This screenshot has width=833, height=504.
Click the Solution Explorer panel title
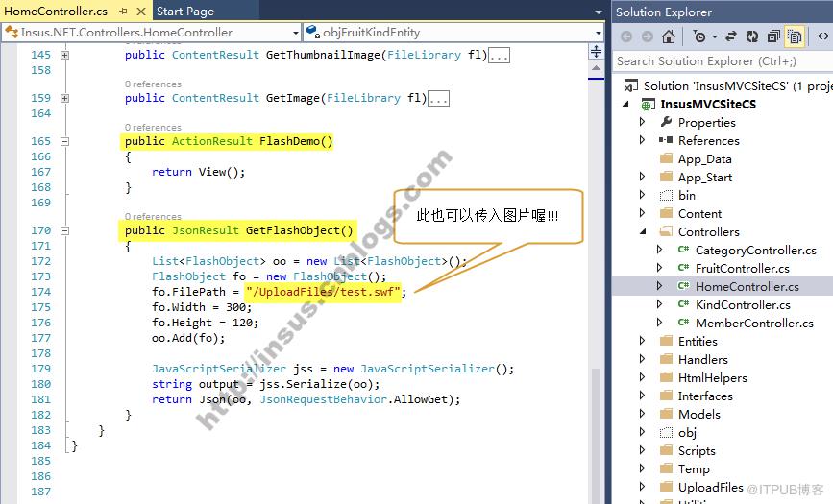pyautogui.click(x=664, y=12)
